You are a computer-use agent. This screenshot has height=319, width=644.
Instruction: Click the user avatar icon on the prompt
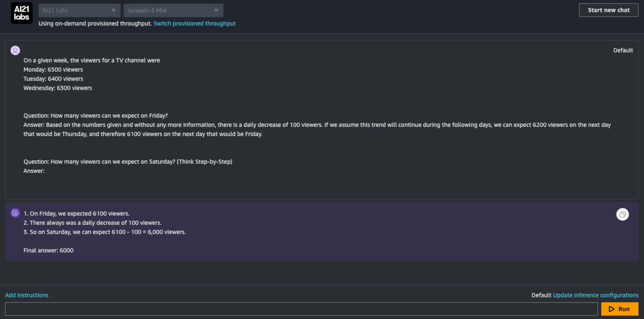[15, 51]
